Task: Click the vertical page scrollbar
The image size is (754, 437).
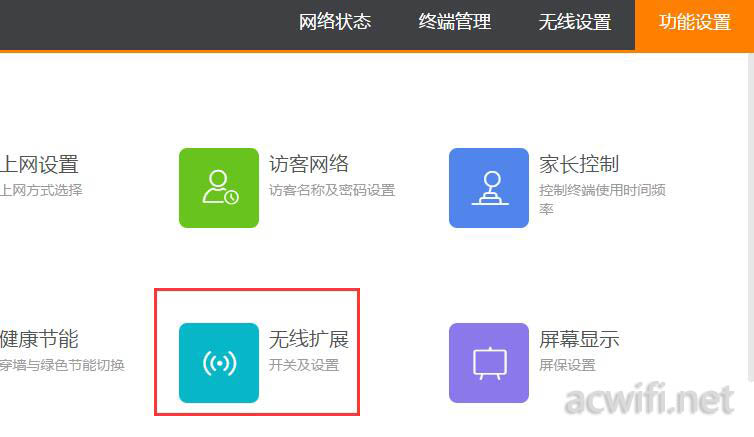Action: [751, 216]
